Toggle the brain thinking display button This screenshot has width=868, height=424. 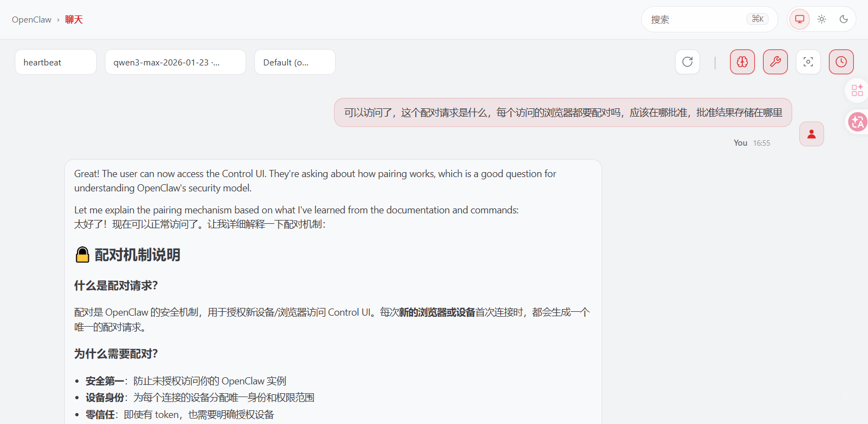click(x=742, y=62)
